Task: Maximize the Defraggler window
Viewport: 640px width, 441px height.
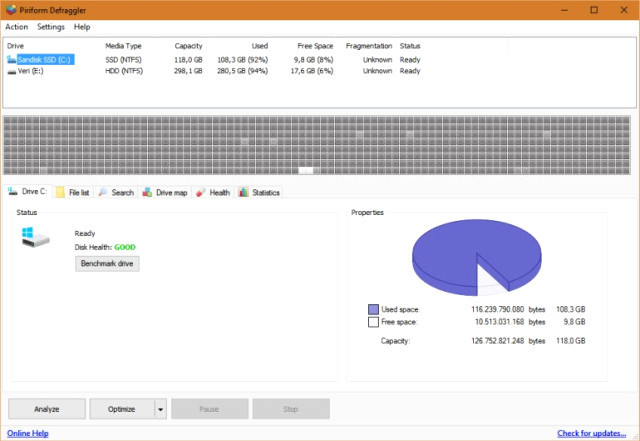Action: click(594, 10)
